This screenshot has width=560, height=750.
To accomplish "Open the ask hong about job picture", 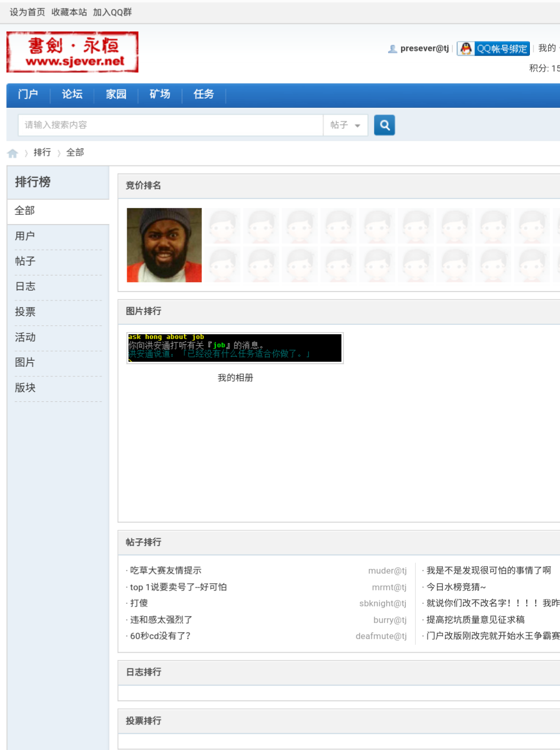I will tap(235, 348).
